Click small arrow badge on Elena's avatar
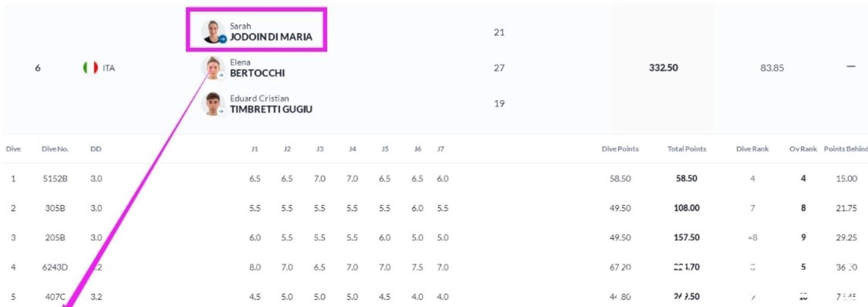 click(x=221, y=76)
